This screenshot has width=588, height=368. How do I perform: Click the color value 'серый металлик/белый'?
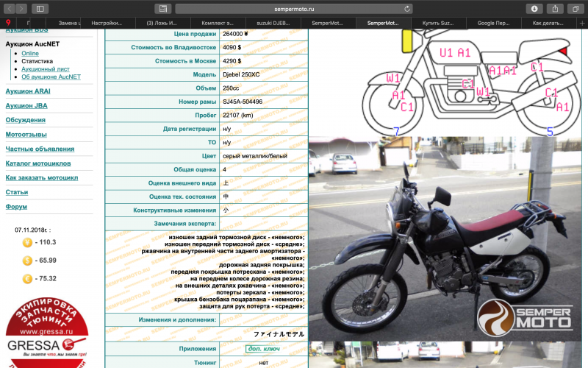click(255, 156)
